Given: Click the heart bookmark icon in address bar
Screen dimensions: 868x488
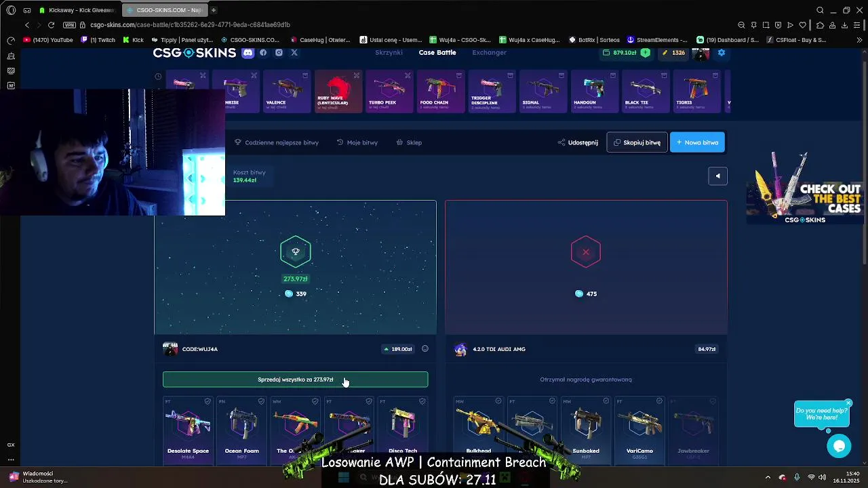Looking at the screenshot, I should pyautogui.click(x=803, y=25).
